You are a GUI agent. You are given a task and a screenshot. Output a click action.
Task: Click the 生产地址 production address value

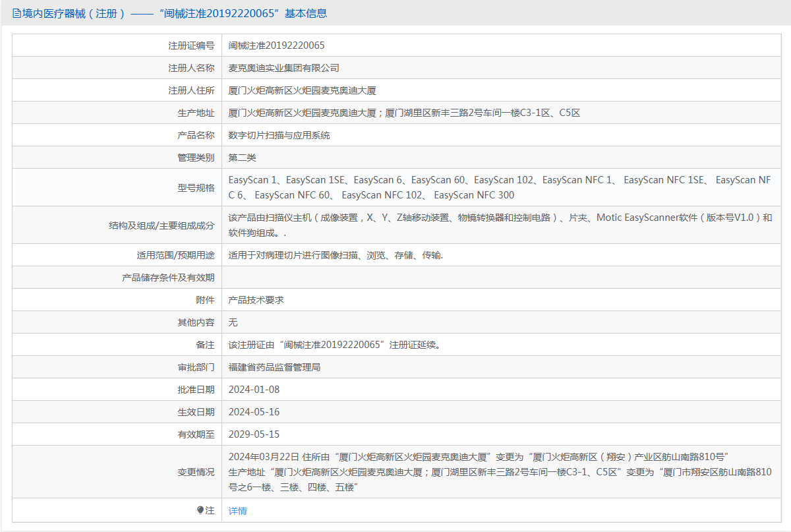click(404, 113)
